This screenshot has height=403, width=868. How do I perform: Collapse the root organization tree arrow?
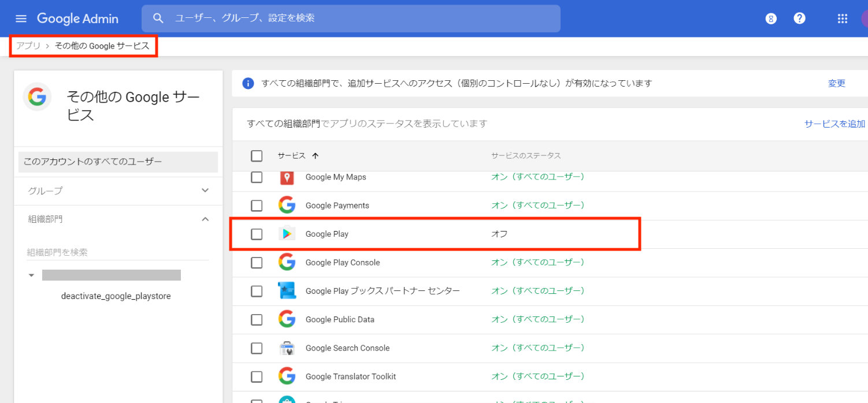[x=32, y=275]
